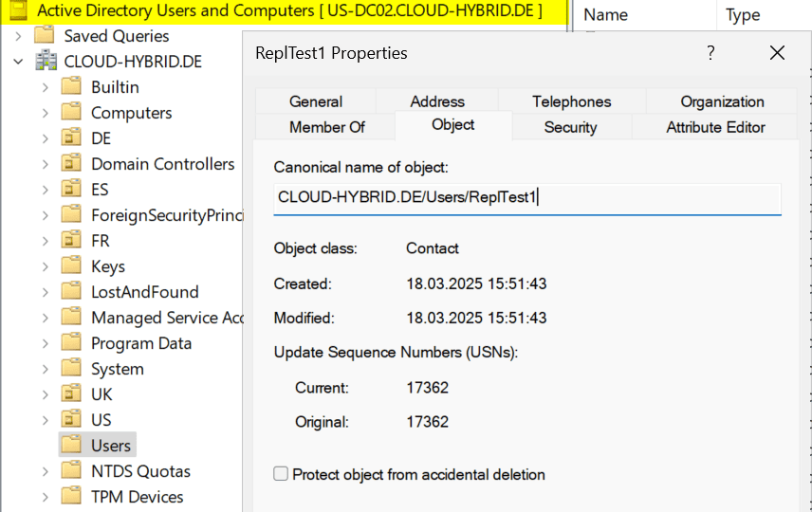Image resolution: width=812 pixels, height=512 pixels.
Task: Expand the NTDS Quotas node
Action: (45, 471)
